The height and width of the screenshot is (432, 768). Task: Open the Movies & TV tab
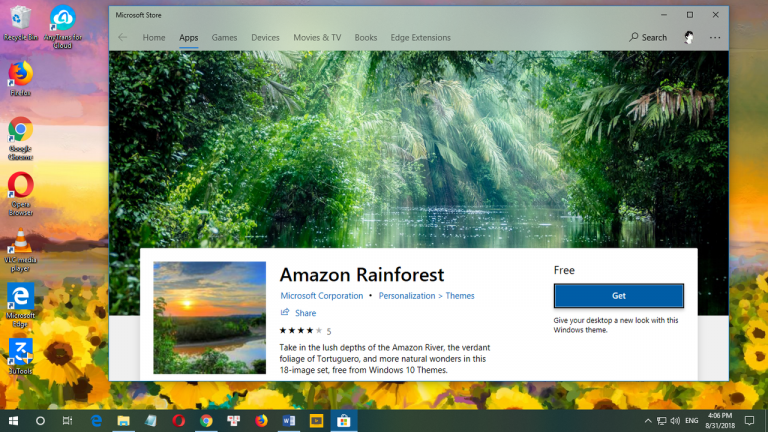coord(317,37)
